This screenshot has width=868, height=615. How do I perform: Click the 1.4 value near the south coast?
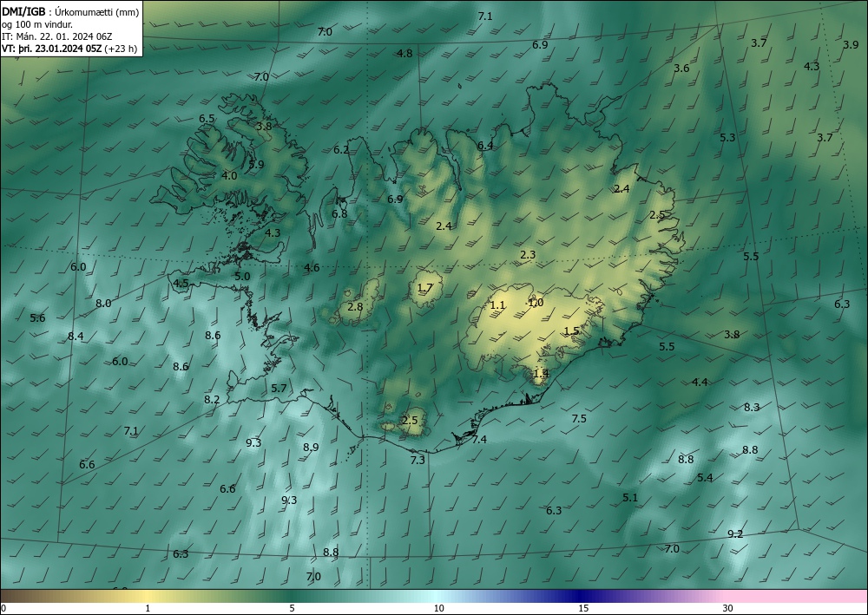(541, 373)
